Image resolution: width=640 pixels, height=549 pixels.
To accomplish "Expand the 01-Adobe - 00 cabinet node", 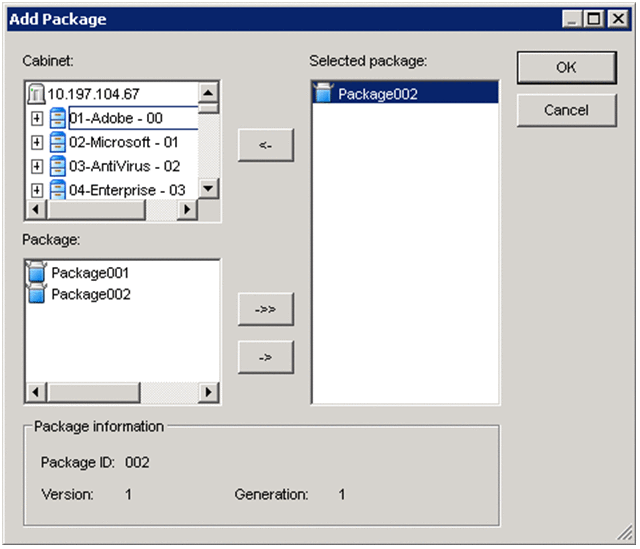I will [x=37, y=118].
